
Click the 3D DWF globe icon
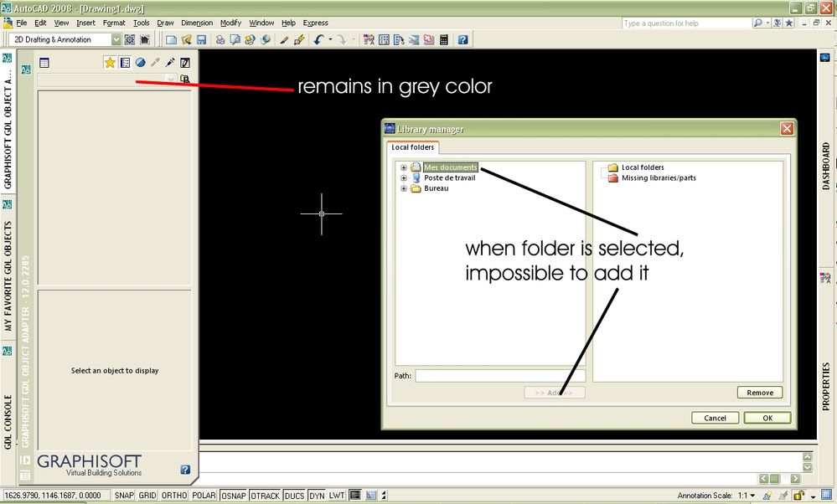pyautogui.click(x=266, y=39)
